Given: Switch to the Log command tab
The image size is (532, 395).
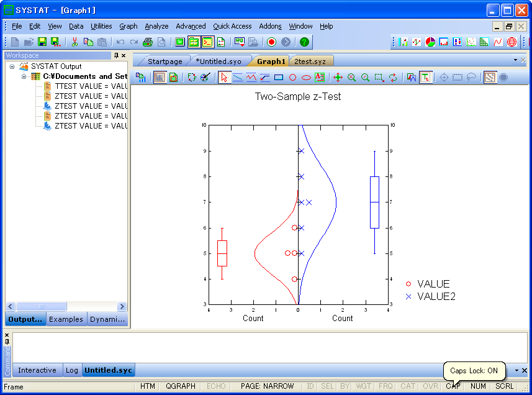Looking at the screenshot, I should click(72, 370).
